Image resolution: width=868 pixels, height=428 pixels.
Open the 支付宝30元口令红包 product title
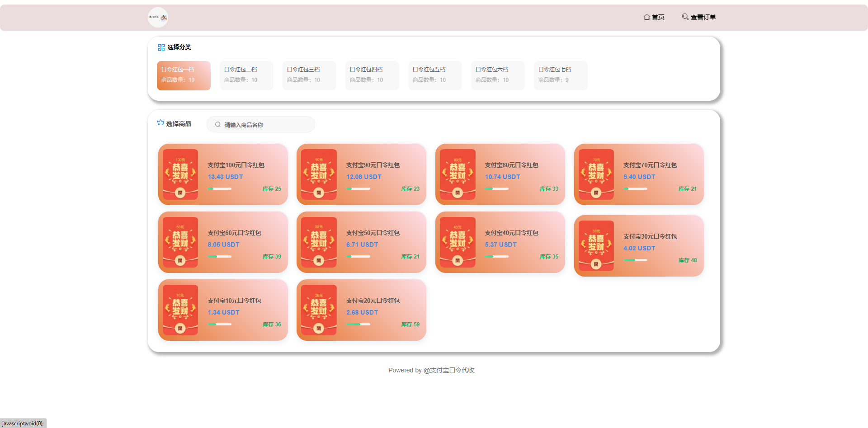point(650,236)
